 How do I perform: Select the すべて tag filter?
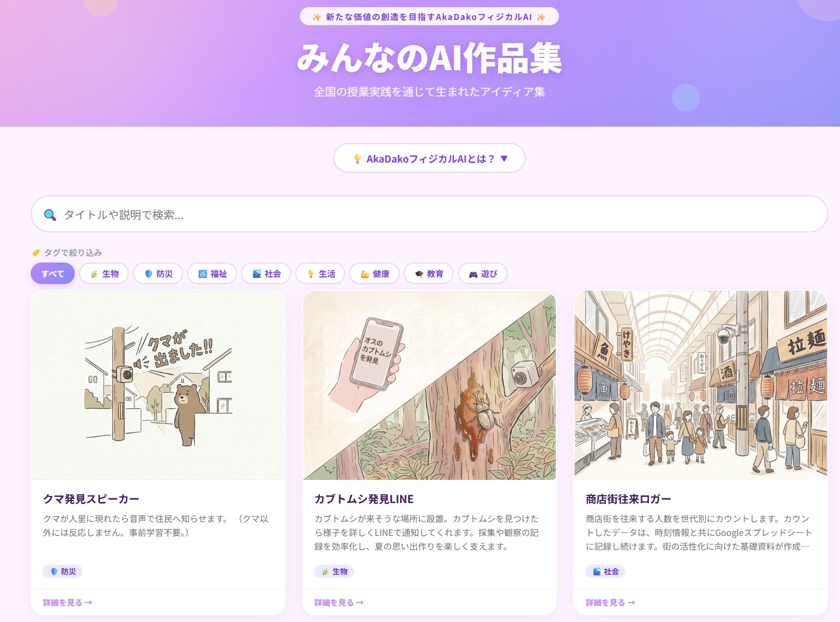(x=53, y=274)
